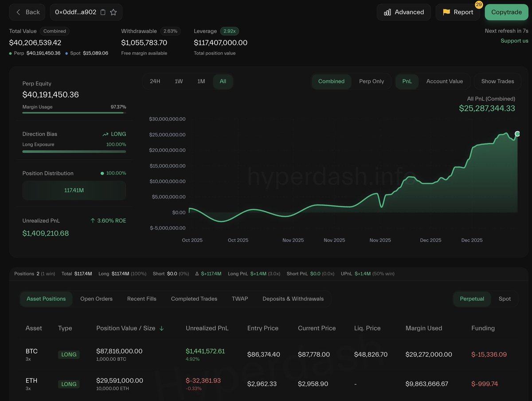
Task: Click the green endpoint marker on the PnL chart
Action: tap(517, 134)
